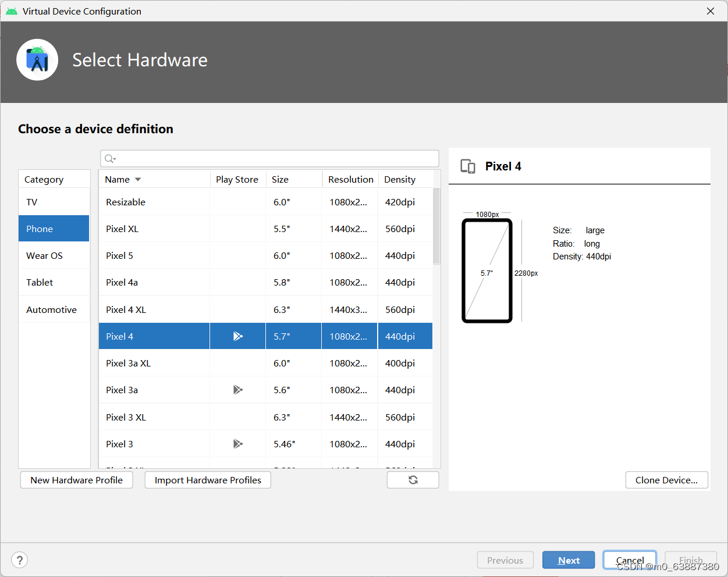Choose the Wear OS category
The height and width of the screenshot is (577, 728).
54,255
